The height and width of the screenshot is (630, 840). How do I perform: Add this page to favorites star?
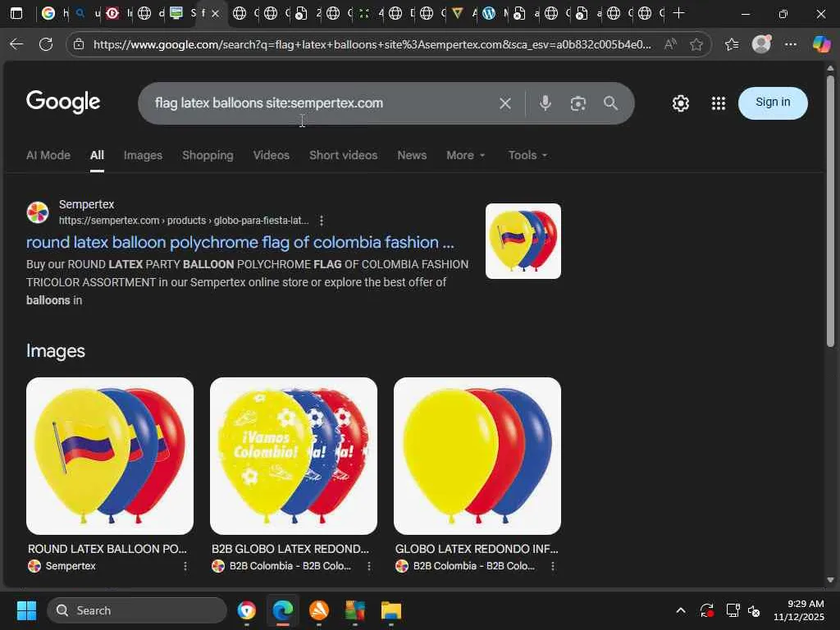tap(696, 44)
